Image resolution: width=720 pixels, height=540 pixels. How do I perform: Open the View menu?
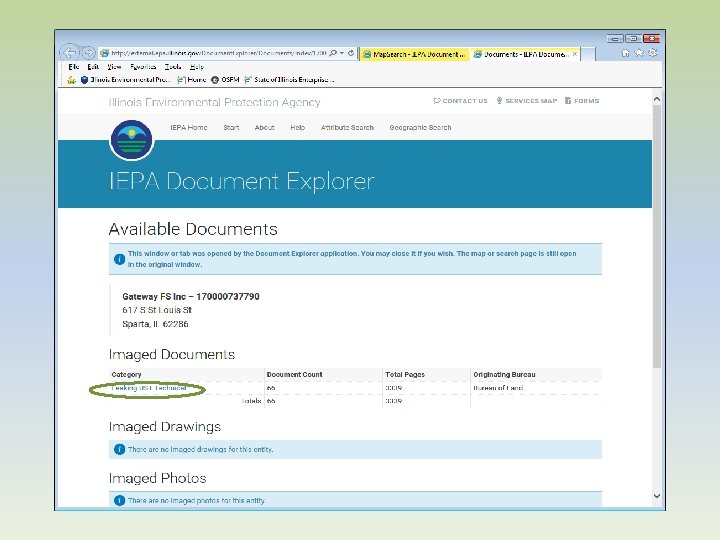tap(114, 67)
